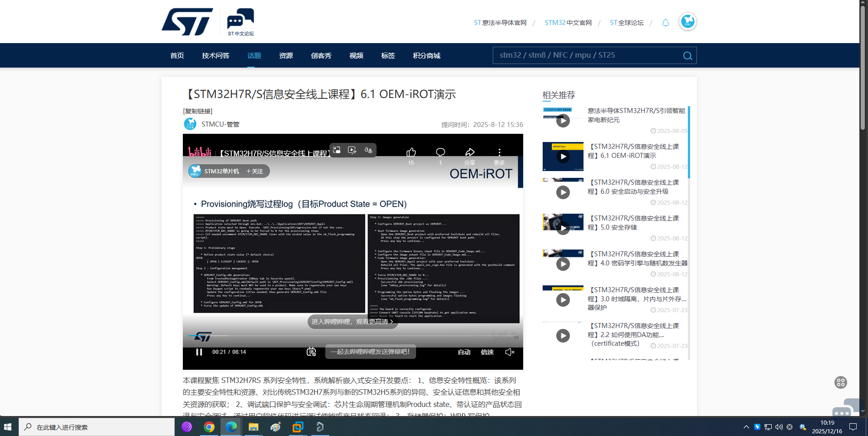868x436 pixels.
Task: Show hidden system tray icons
Action: 746,427
